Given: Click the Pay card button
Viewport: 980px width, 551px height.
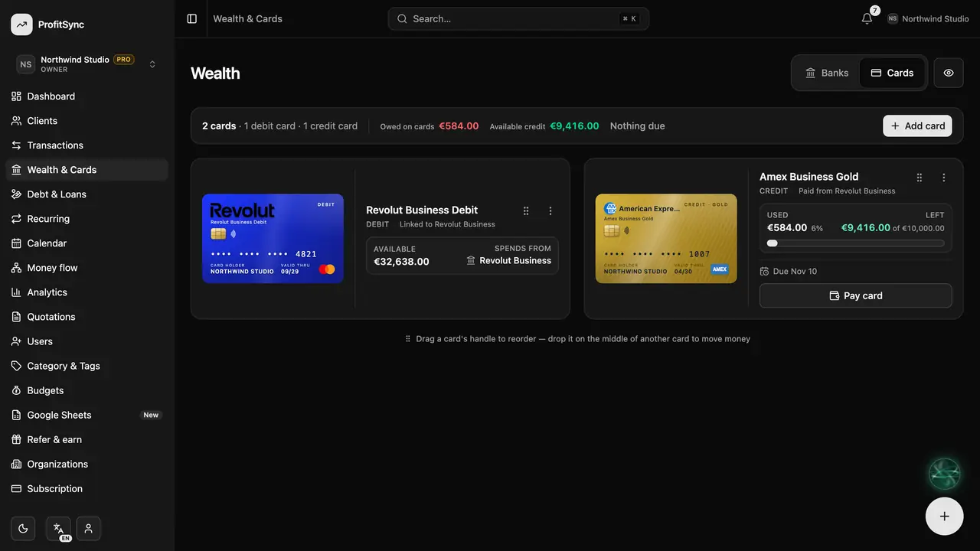Looking at the screenshot, I should pos(856,295).
